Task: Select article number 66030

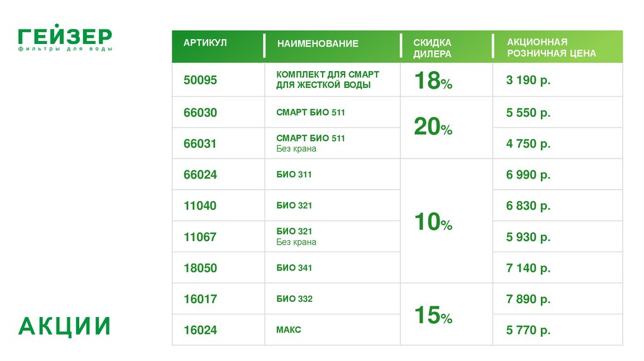Action: 200,113
